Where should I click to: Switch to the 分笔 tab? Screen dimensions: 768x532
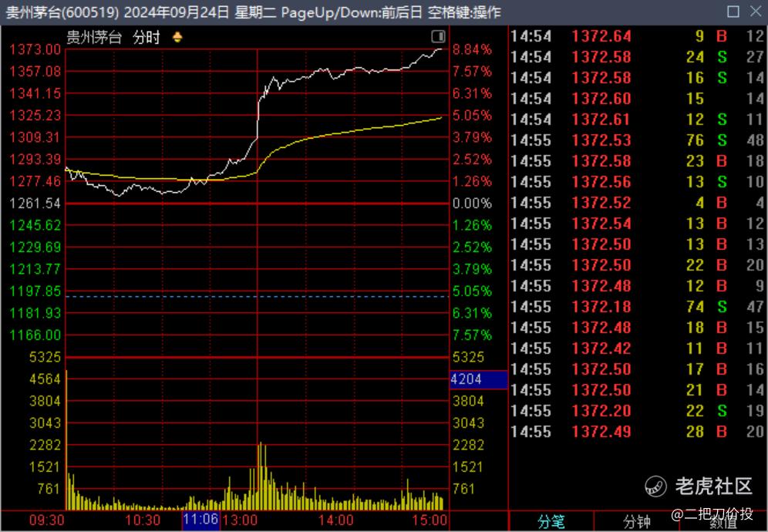point(551,522)
